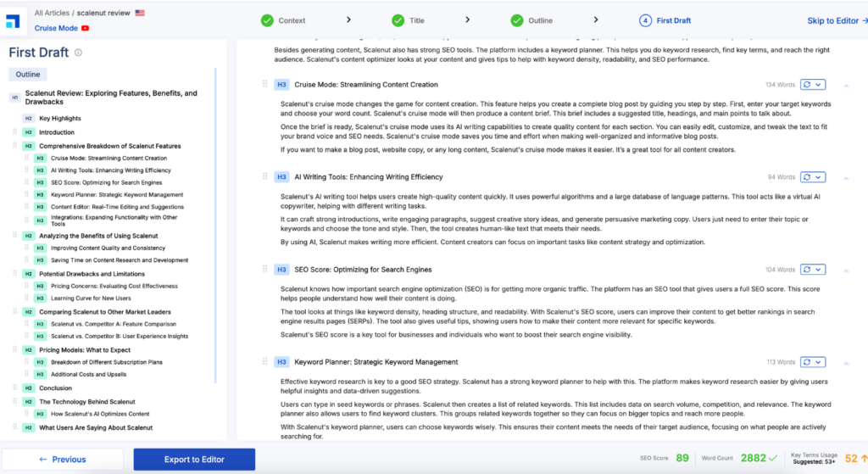Select What Users Are Saying About Scalenut

96,427
